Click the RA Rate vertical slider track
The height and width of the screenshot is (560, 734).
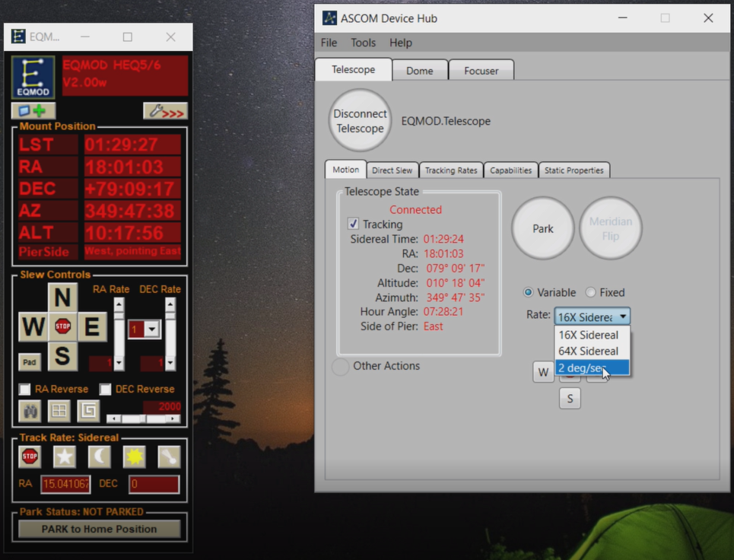tap(119, 334)
